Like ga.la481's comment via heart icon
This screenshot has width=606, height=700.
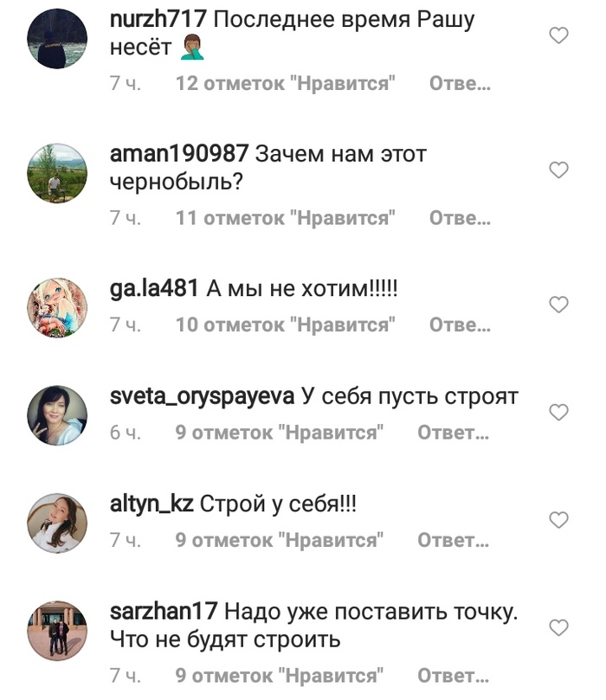(558, 305)
